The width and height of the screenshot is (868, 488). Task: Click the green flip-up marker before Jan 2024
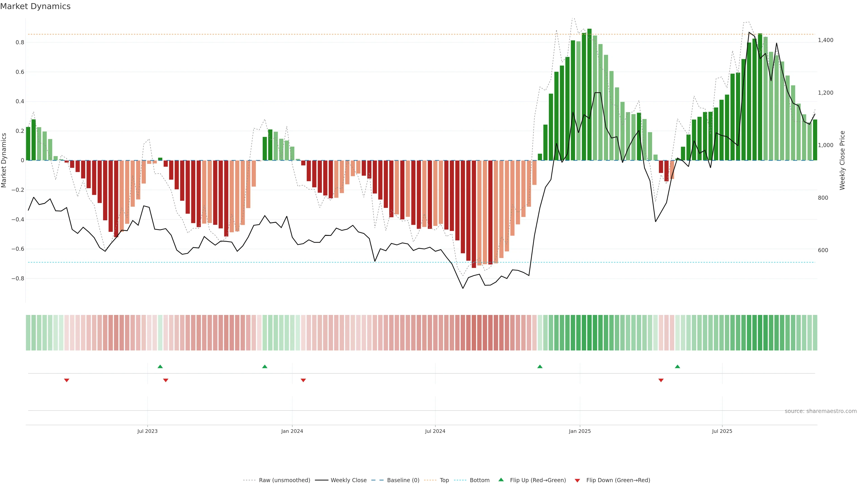pos(264,366)
